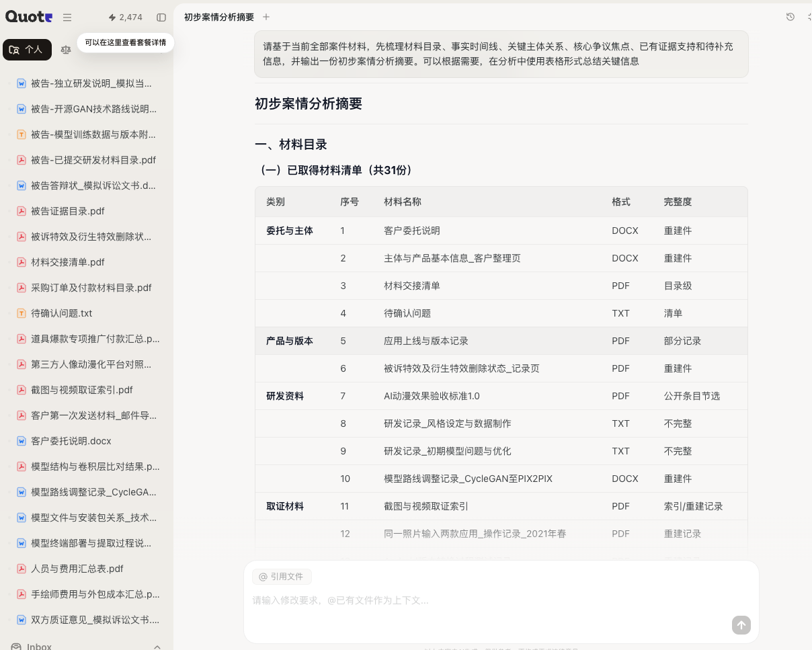
Task: Click table cell AI动漫效果验收标准1.0
Action: click(x=432, y=396)
